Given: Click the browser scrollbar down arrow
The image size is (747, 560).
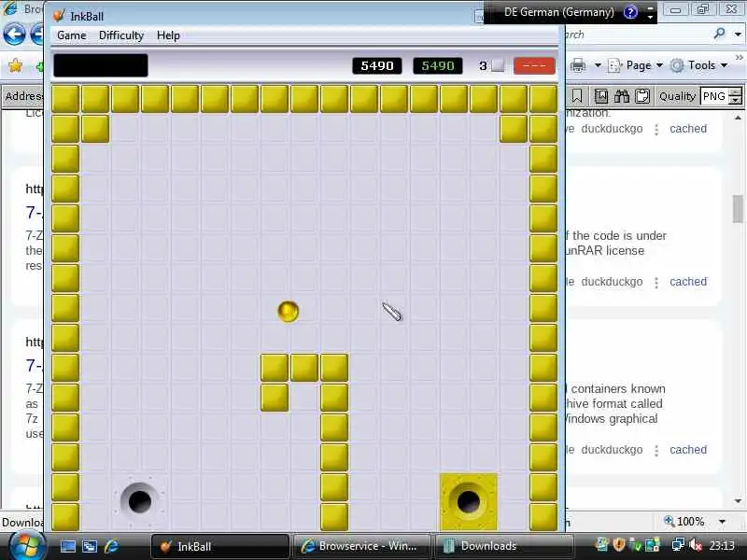Looking at the screenshot, I should pos(738,501).
